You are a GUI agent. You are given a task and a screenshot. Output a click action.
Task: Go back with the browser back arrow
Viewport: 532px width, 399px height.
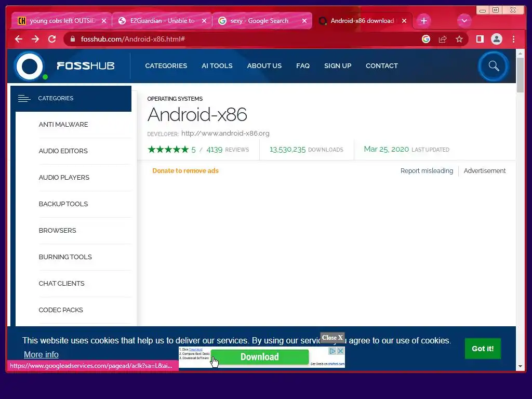click(x=19, y=39)
